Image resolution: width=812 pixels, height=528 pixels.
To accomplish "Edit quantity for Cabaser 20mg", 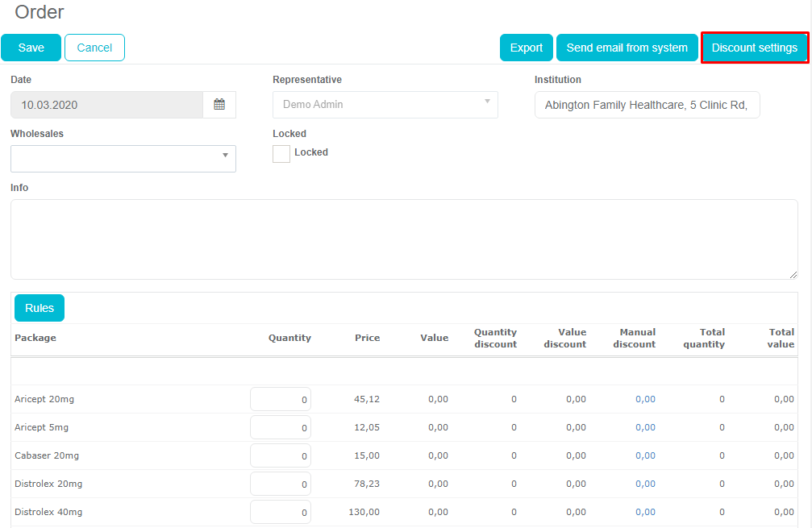I will (x=281, y=455).
